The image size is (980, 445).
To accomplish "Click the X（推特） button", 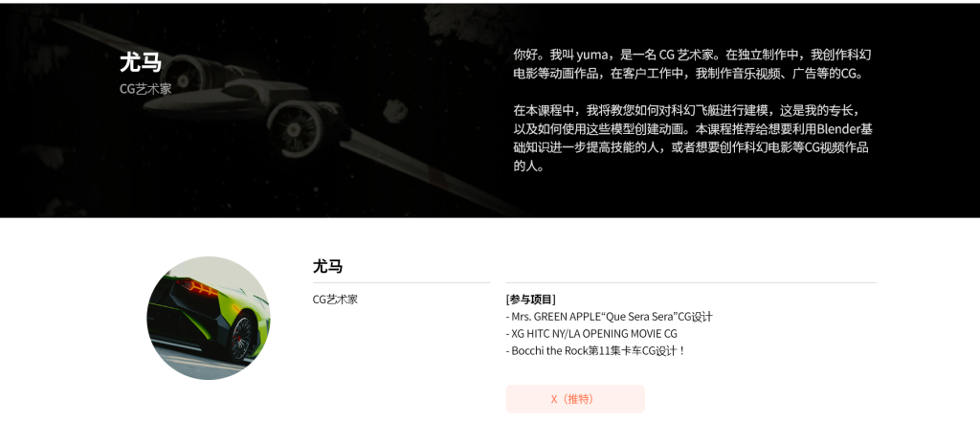I will point(575,399).
